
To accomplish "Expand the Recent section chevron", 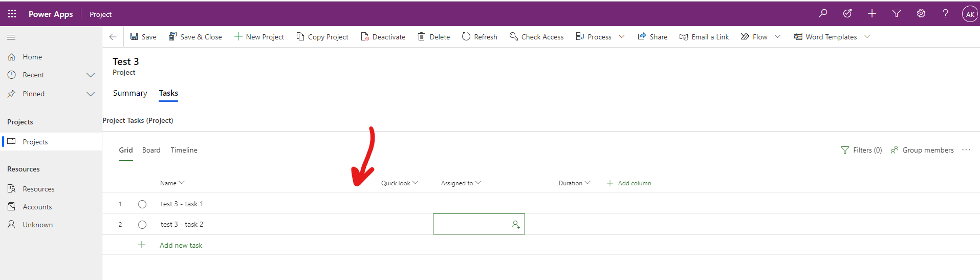I will click(x=91, y=75).
